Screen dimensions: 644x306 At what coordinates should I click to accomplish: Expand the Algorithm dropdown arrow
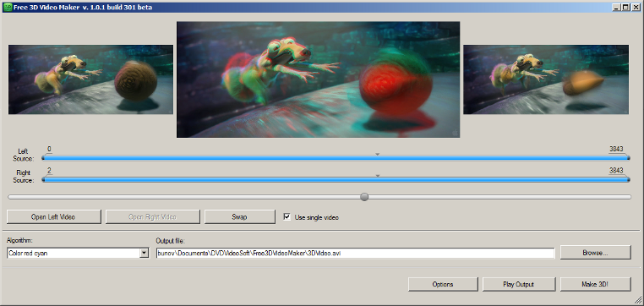pos(145,253)
